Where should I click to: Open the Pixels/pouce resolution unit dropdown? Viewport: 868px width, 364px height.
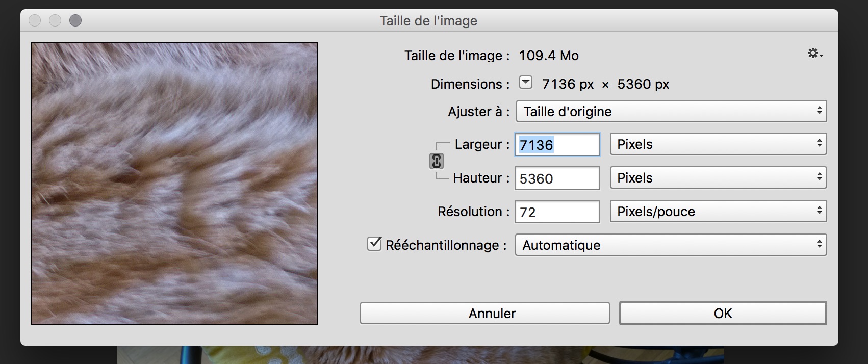coord(718,212)
